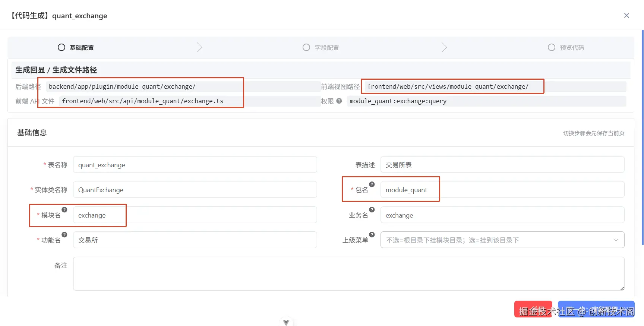Switch to the 字段配置 step
The width and height of the screenshot is (644, 326).
coord(321,48)
